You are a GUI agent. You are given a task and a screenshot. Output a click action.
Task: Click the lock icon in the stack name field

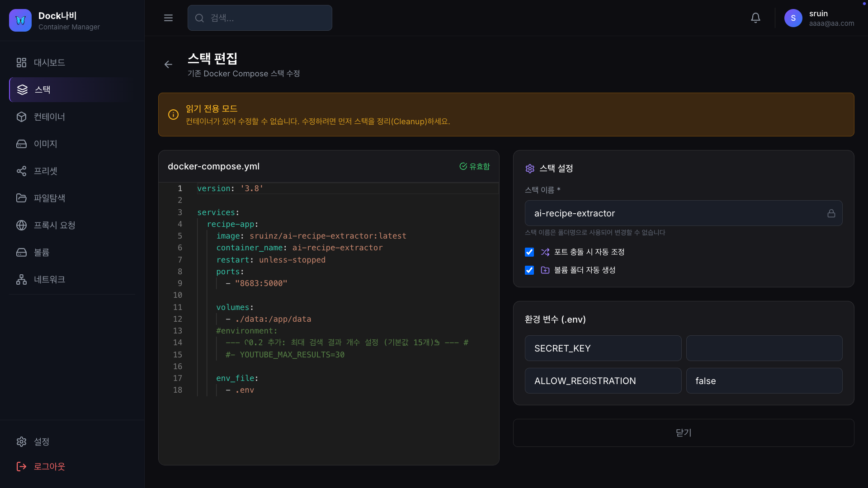coord(831,213)
